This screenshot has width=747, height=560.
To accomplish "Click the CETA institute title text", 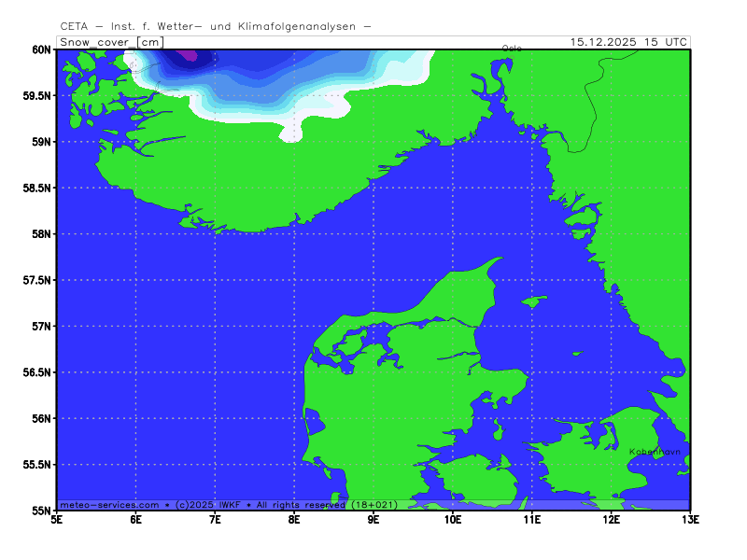I will pyautogui.click(x=215, y=26).
